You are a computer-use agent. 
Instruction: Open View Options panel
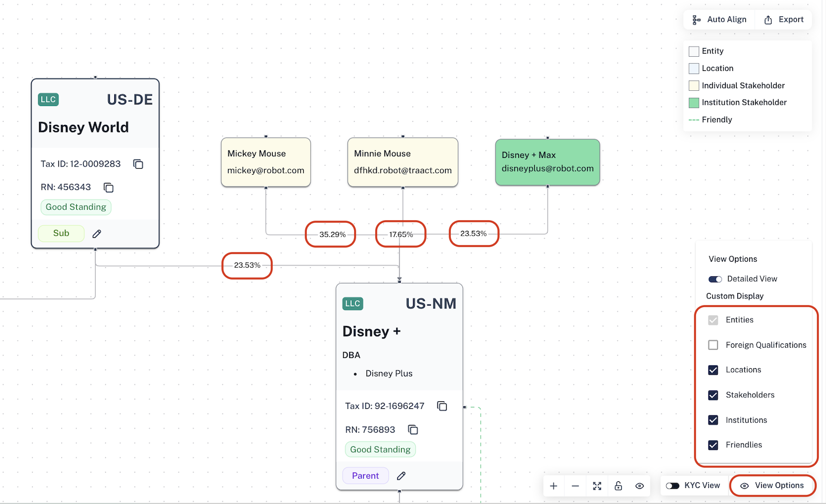click(x=772, y=486)
